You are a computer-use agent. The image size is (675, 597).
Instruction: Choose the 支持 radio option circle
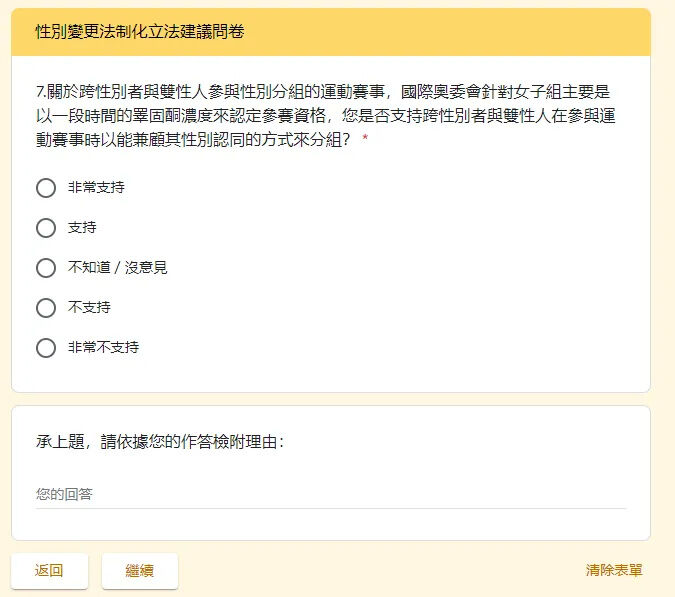46,228
